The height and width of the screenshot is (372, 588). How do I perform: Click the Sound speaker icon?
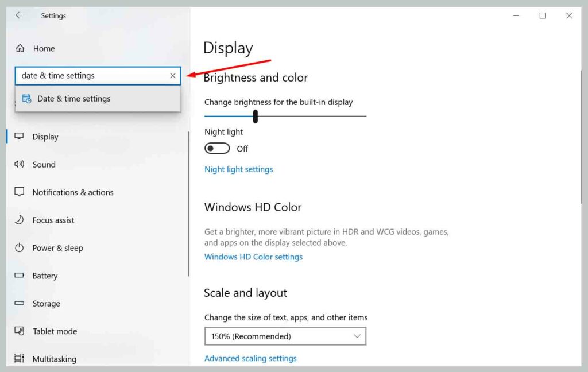point(20,165)
